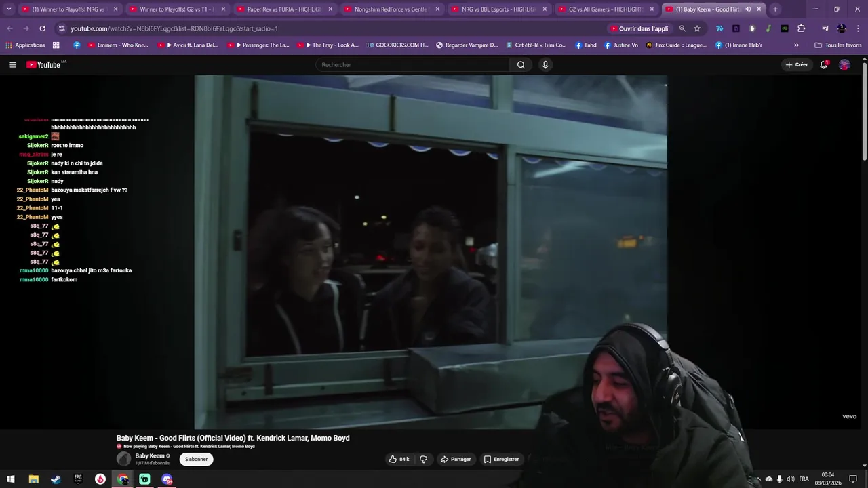Click the page vertical scrollbar
The height and width of the screenshot is (488, 868).
pos(865,112)
